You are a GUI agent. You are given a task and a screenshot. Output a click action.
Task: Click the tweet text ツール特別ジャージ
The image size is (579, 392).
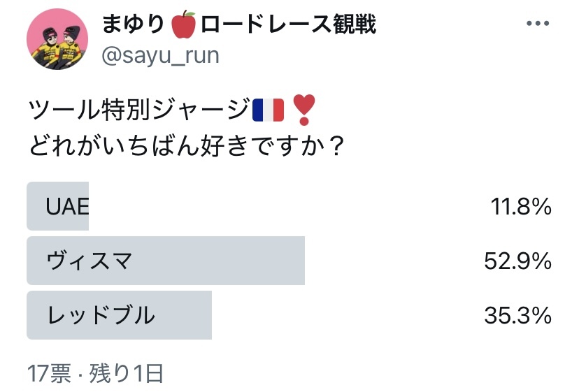click(x=139, y=110)
